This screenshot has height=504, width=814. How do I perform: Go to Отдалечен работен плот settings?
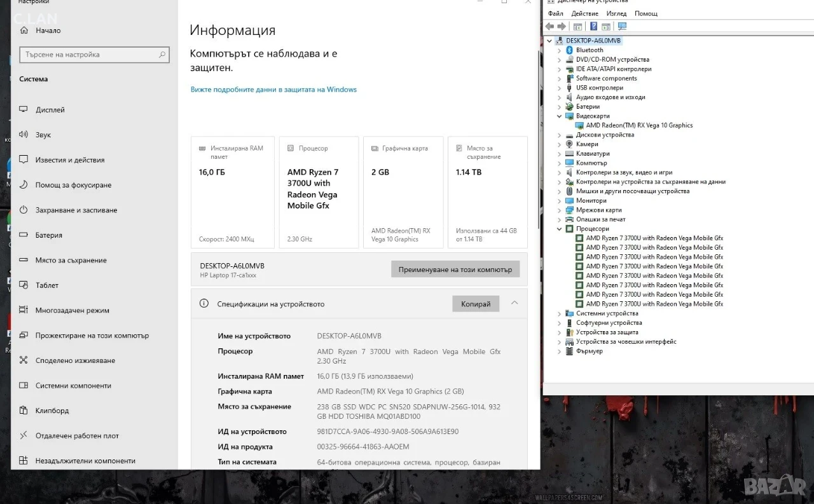click(77, 436)
